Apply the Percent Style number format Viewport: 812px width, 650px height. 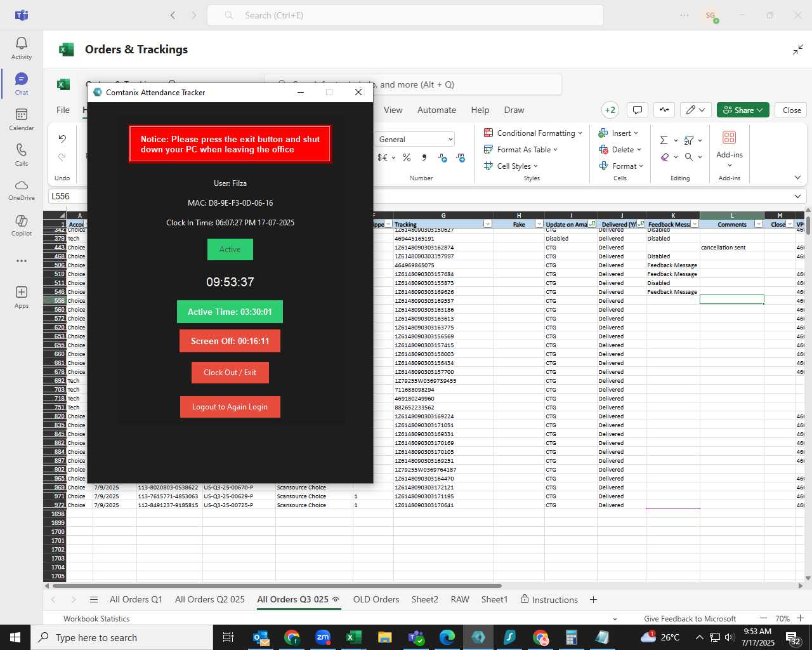point(407,157)
